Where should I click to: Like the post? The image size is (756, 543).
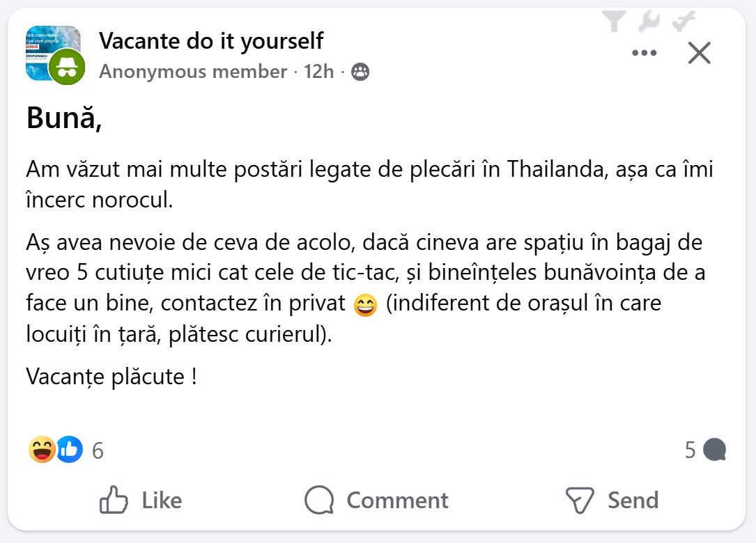pos(141,500)
